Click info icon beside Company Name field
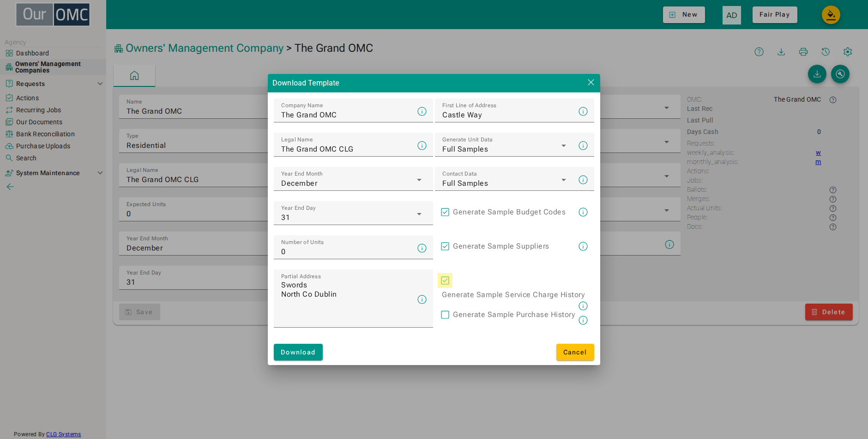868x439 pixels. (422, 111)
